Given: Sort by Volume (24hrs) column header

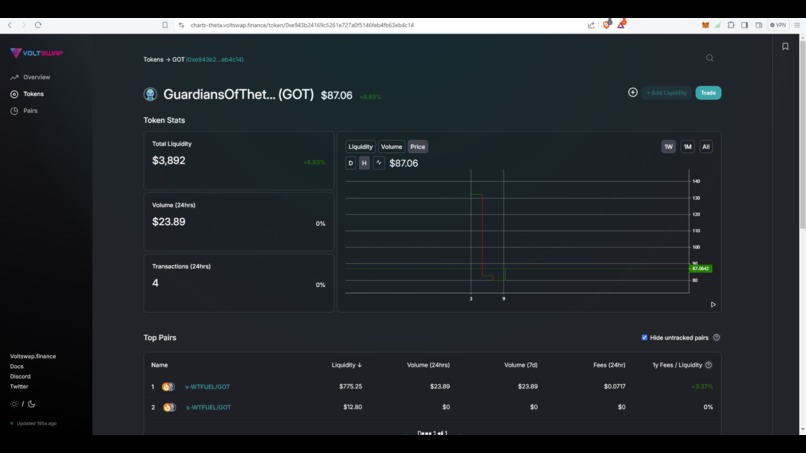Looking at the screenshot, I should click(x=428, y=365).
